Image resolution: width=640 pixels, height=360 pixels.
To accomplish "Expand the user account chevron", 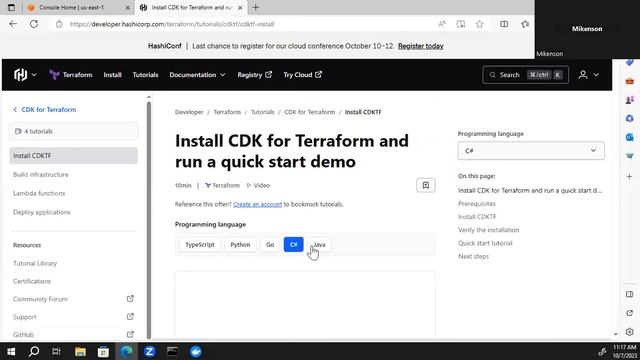I will pyautogui.click(x=596, y=75).
